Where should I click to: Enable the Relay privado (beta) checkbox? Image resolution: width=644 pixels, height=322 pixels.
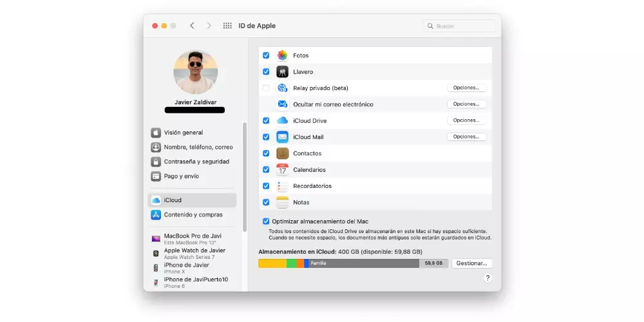[x=266, y=88]
